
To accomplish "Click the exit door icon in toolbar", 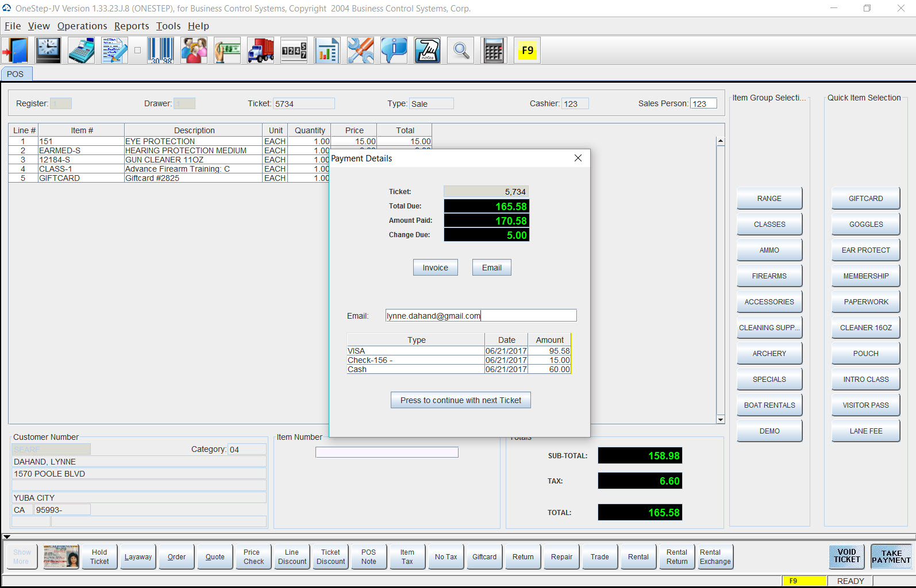I will pyautogui.click(x=15, y=51).
